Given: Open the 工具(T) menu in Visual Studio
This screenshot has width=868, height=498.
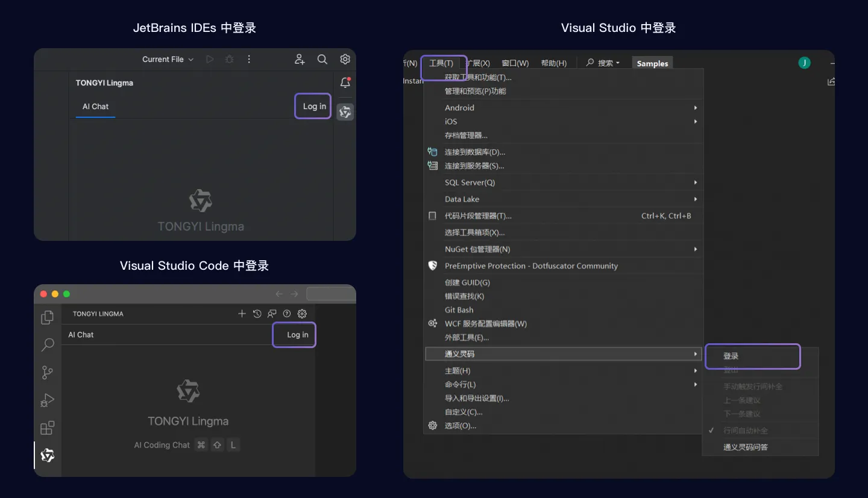Looking at the screenshot, I should point(441,63).
